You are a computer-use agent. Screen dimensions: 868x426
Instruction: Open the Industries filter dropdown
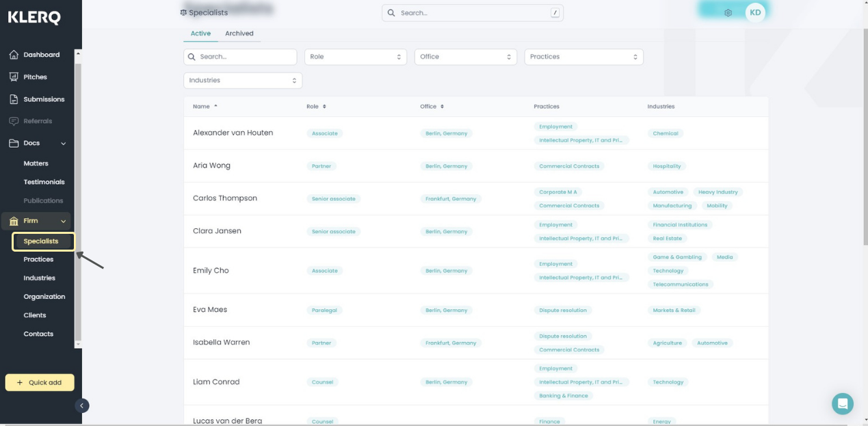[243, 80]
